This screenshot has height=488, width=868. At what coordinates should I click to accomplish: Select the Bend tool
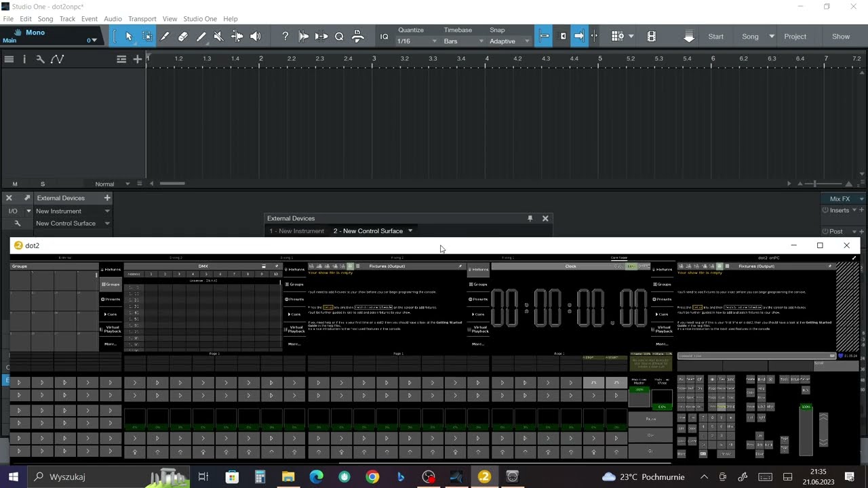(x=237, y=37)
